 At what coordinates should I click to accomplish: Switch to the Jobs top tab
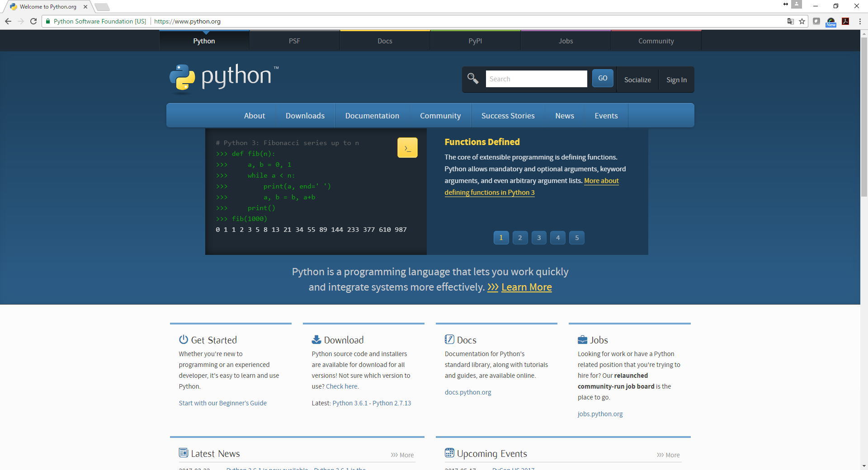tap(566, 41)
